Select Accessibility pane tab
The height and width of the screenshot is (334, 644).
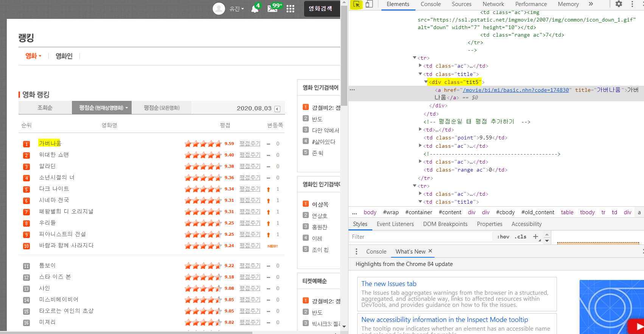pos(527,224)
